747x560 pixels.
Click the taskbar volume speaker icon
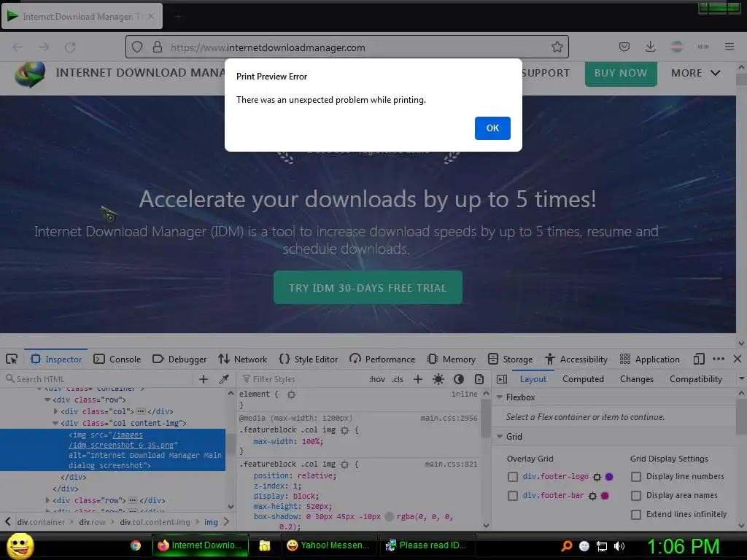[619, 545]
